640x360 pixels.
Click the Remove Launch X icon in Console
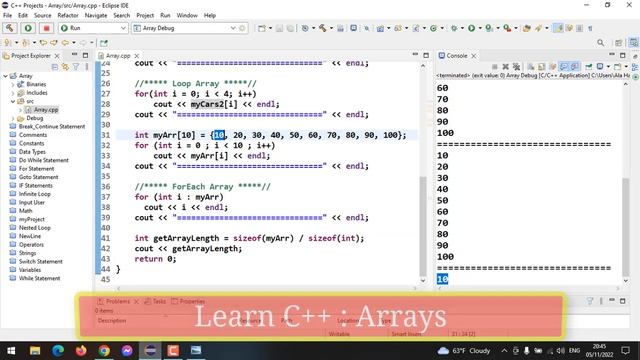click(505, 67)
